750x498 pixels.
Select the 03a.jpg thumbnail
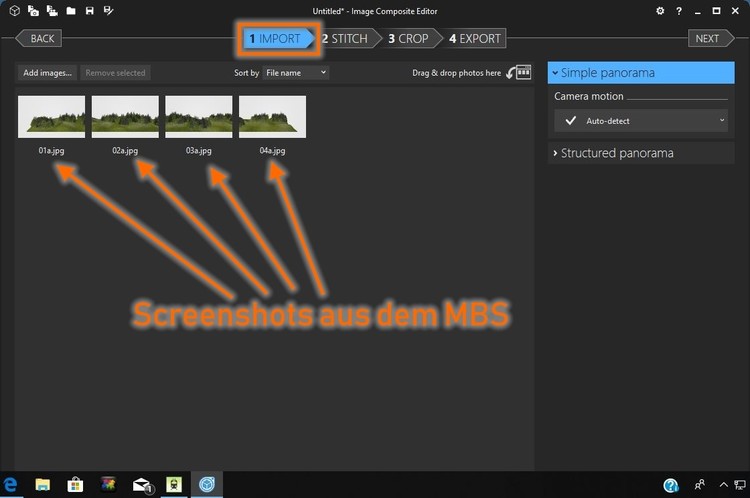click(x=199, y=117)
